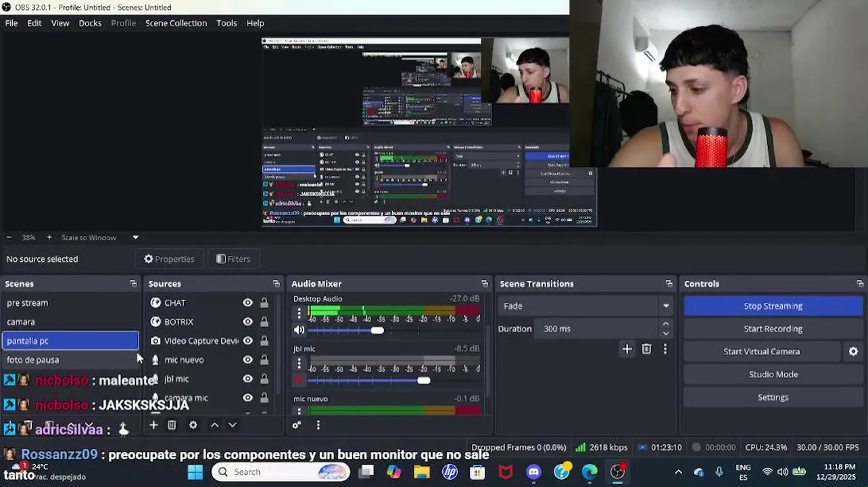Image resolution: width=868 pixels, height=487 pixels.
Task: Hide the BOTRIX source with eye icon
Action: click(247, 321)
